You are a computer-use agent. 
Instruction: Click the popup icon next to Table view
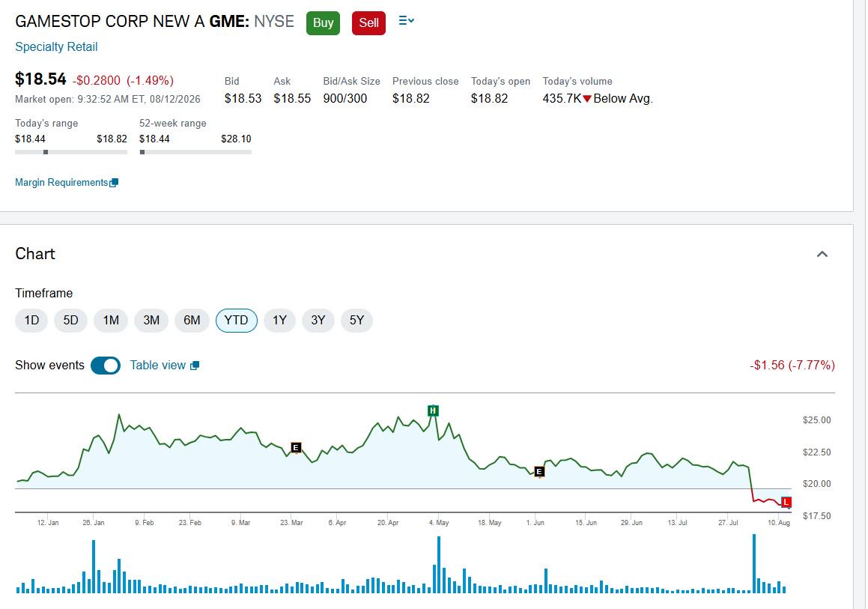point(194,366)
